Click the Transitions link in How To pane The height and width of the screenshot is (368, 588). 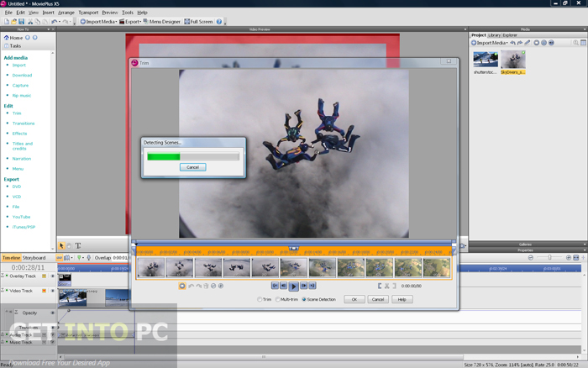24,124
